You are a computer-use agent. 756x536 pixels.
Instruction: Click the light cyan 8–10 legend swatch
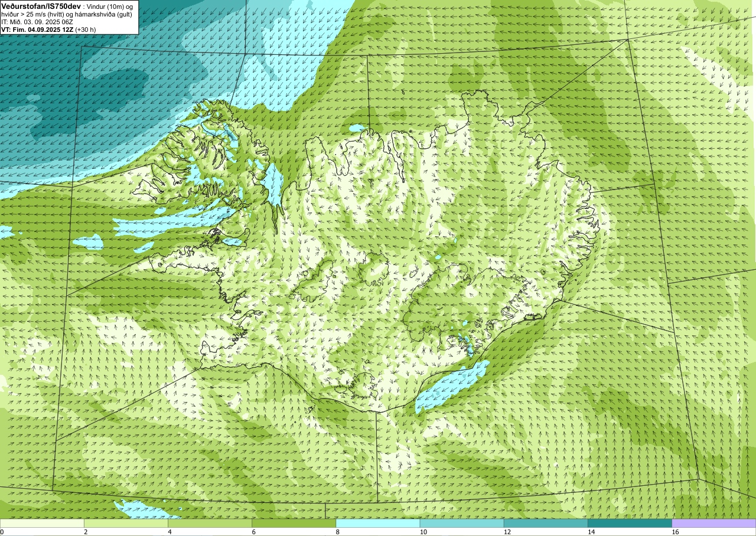pos(377,523)
